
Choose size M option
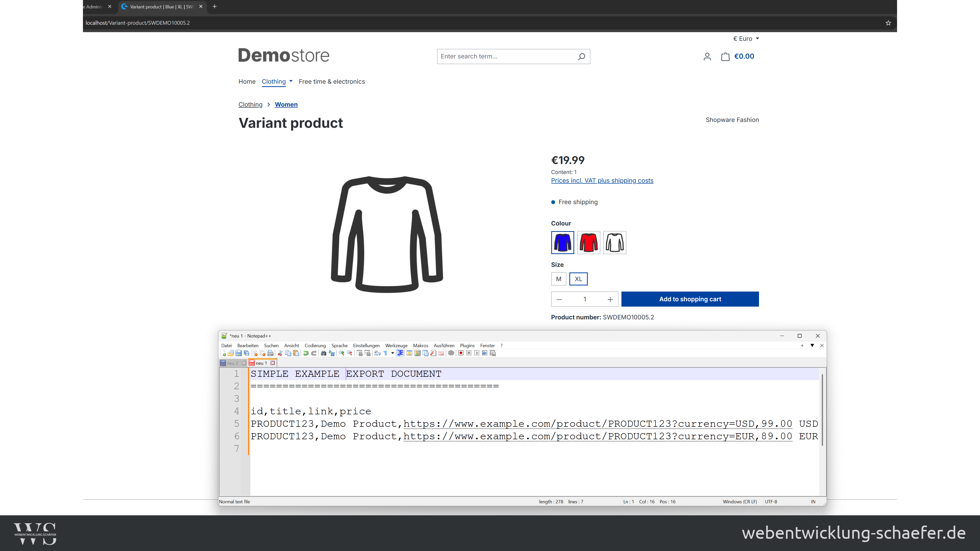coord(558,279)
